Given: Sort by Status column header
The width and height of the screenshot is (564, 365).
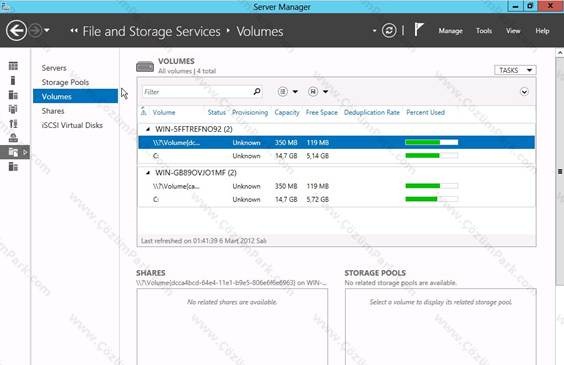Looking at the screenshot, I should 217,113.
